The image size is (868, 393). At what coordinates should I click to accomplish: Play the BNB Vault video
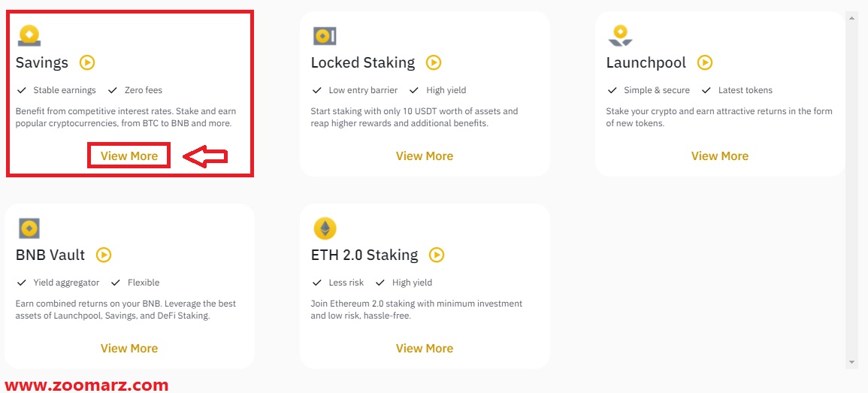click(x=104, y=255)
